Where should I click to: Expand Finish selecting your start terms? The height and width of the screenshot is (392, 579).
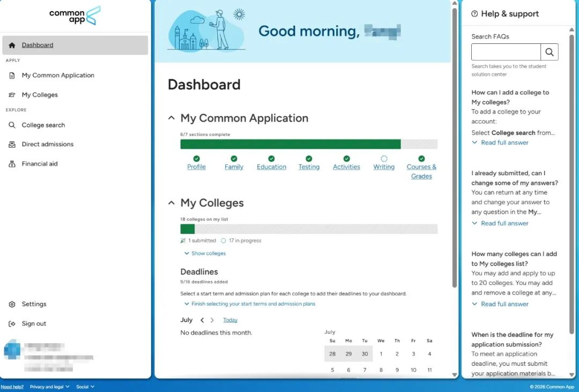(x=250, y=304)
